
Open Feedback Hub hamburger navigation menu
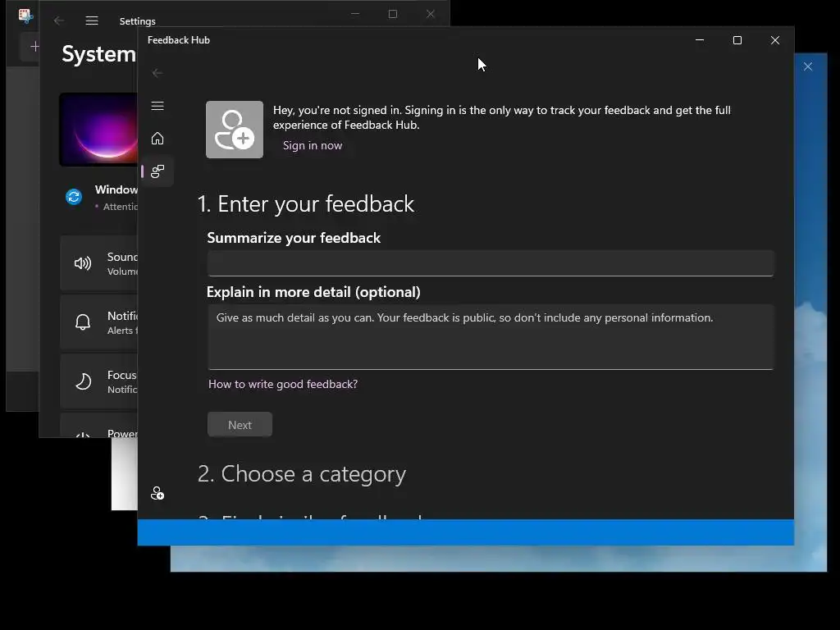pyautogui.click(x=157, y=106)
